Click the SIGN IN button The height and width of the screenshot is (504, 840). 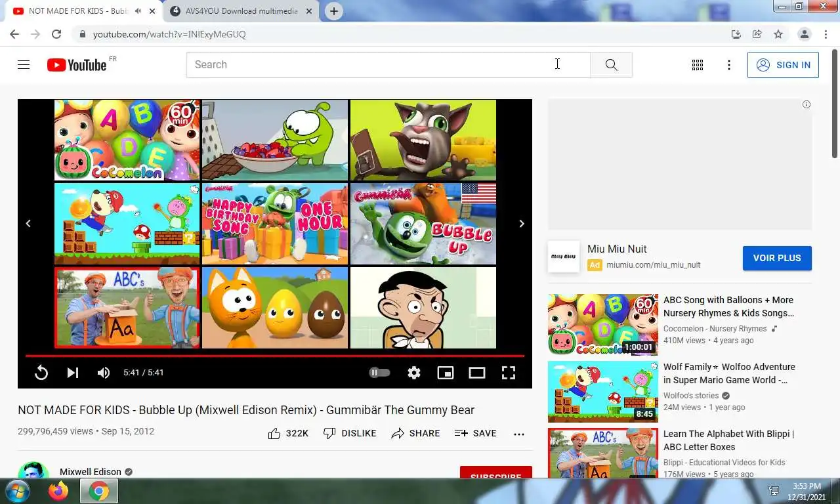[x=783, y=65]
